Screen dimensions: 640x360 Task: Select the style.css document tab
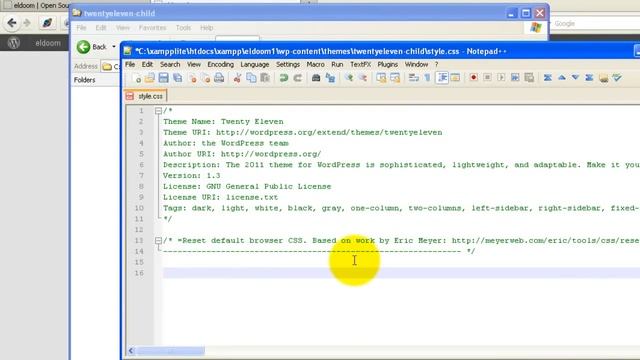146,96
